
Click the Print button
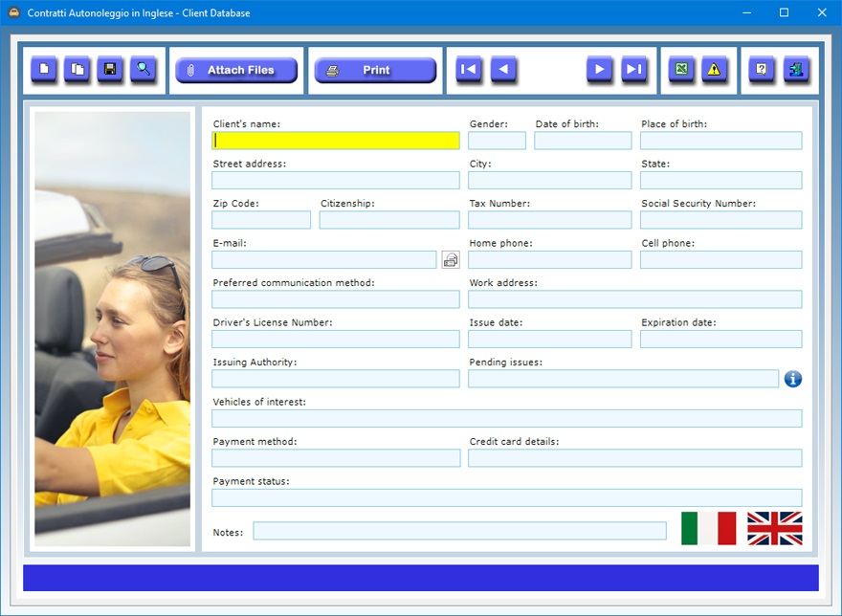point(375,71)
